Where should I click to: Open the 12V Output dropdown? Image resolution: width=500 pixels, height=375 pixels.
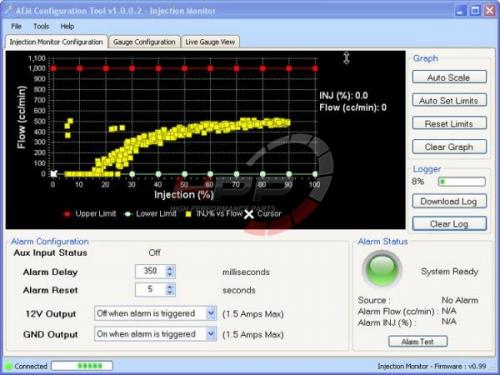pos(211,313)
